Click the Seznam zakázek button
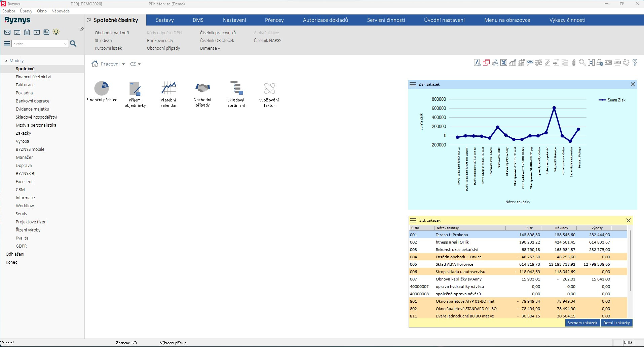Screen dimensions: 644x347 pyautogui.click(x=582, y=323)
